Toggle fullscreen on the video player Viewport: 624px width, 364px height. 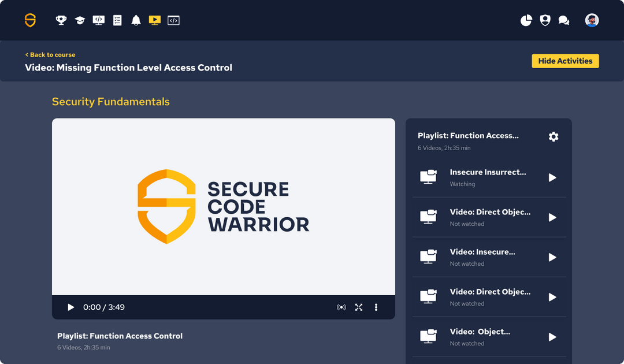359,307
